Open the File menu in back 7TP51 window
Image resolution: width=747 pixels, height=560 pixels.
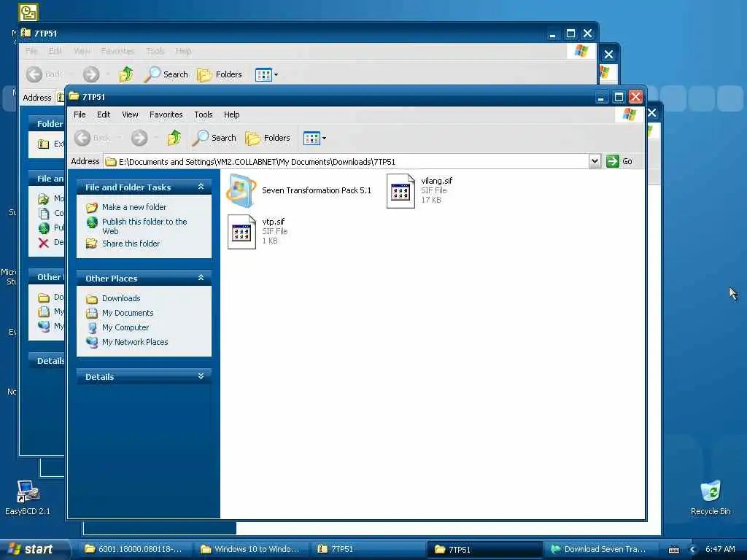(31, 51)
